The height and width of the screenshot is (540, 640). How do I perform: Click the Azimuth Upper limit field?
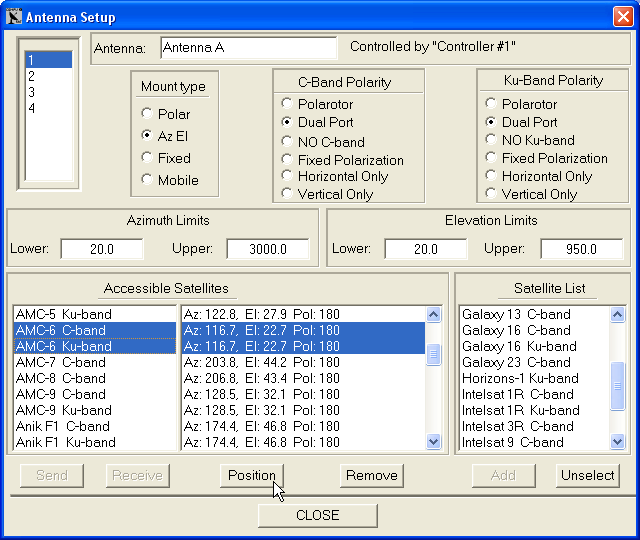tap(267, 249)
